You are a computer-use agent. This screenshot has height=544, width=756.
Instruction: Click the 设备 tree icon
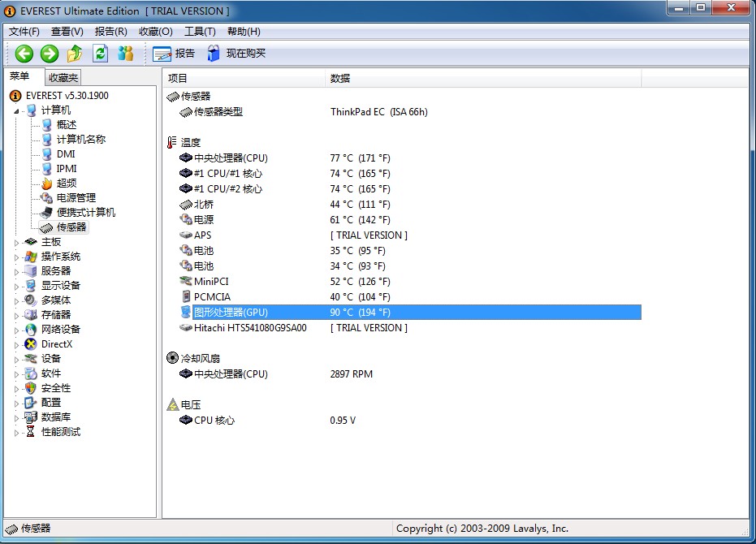(x=31, y=358)
